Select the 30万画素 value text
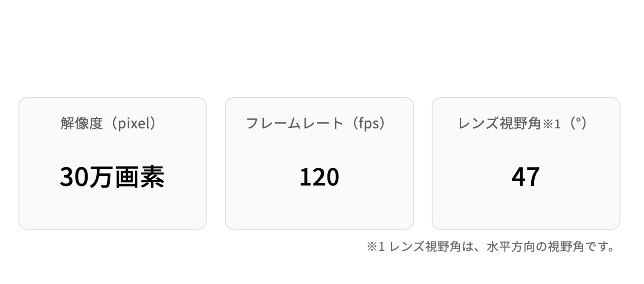 pos(112,177)
